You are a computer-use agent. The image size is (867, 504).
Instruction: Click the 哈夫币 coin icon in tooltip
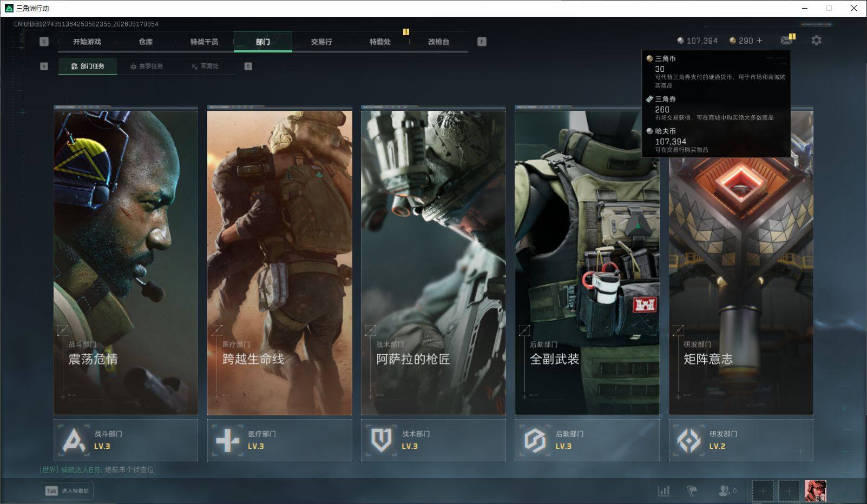(649, 131)
